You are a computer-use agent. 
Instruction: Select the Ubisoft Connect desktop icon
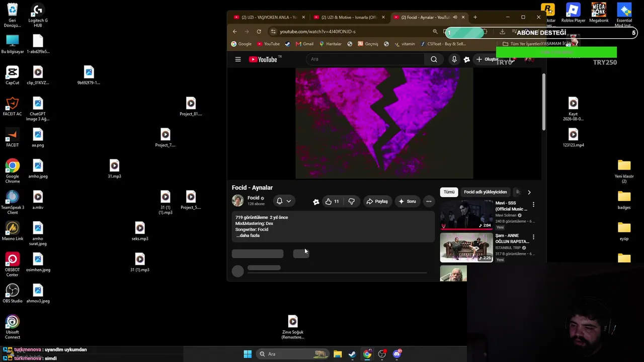tap(13, 327)
